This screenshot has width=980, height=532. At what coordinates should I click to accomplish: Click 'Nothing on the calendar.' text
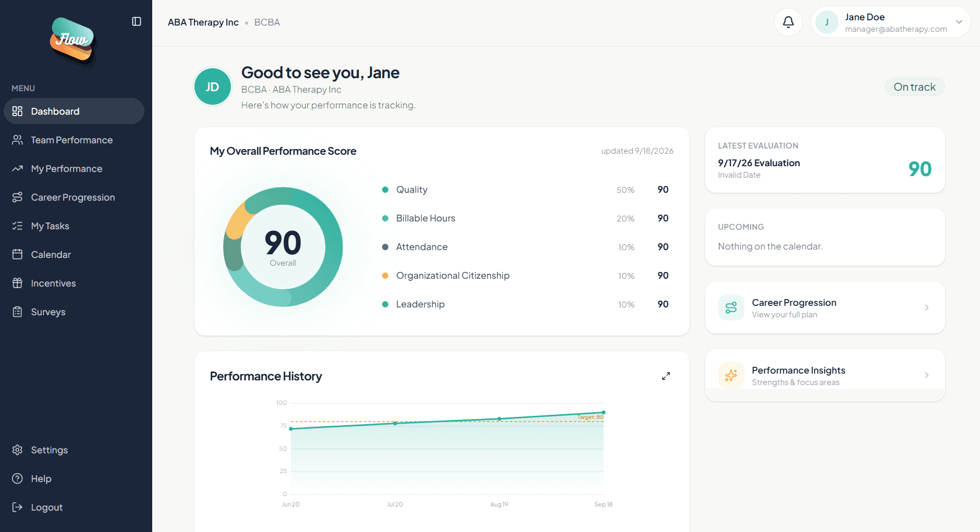770,246
